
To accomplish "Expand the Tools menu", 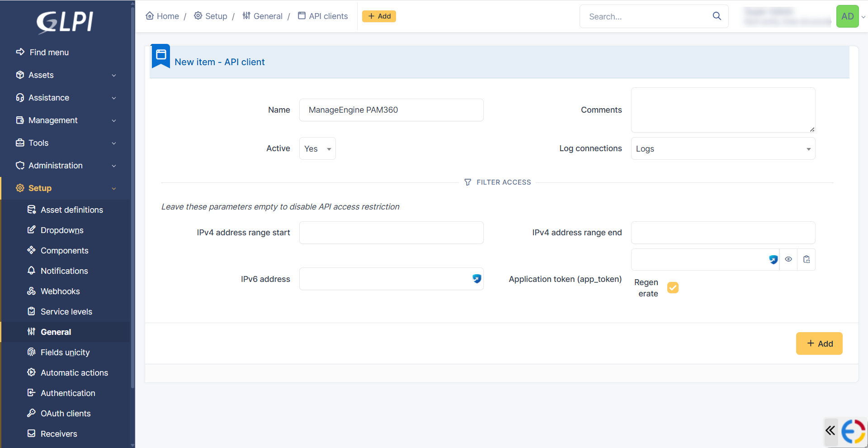I will pyautogui.click(x=66, y=143).
